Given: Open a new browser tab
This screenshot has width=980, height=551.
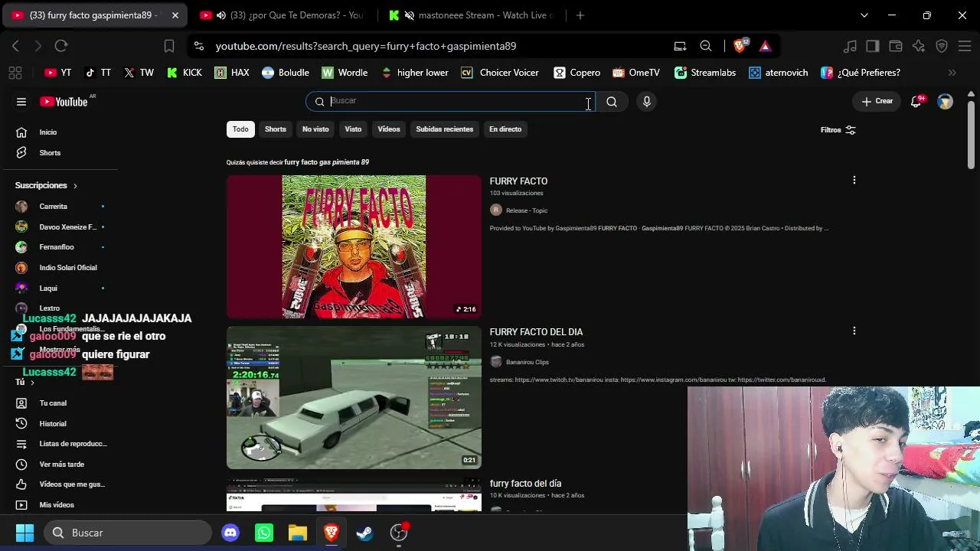Looking at the screenshot, I should pos(580,15).
